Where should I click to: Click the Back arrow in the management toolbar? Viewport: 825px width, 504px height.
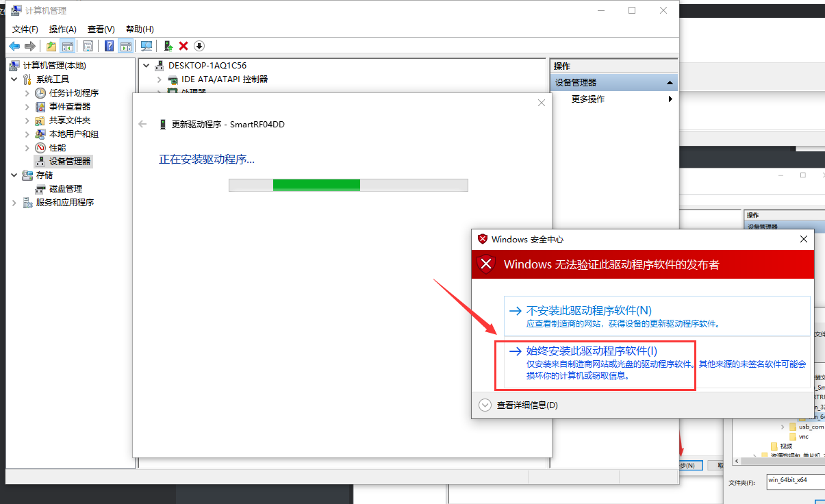[x=14, y=46]
